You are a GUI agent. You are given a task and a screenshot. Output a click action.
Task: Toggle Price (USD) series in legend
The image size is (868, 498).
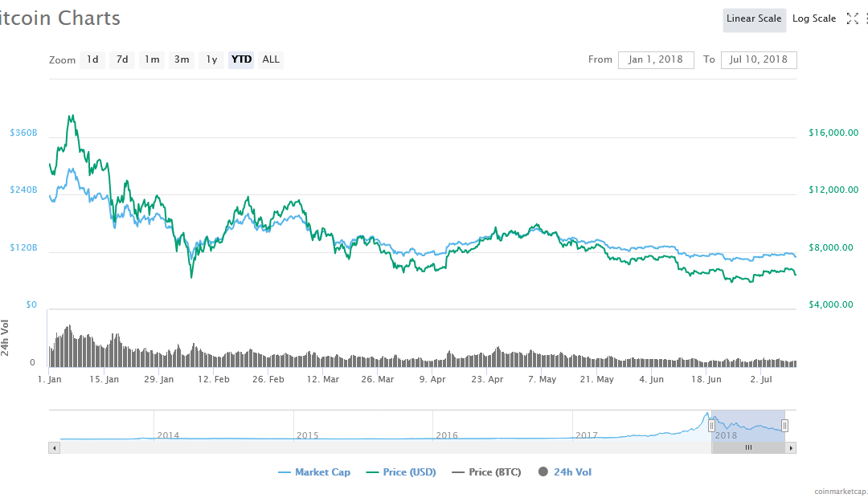pyautogui.click(x=401, y=472)
